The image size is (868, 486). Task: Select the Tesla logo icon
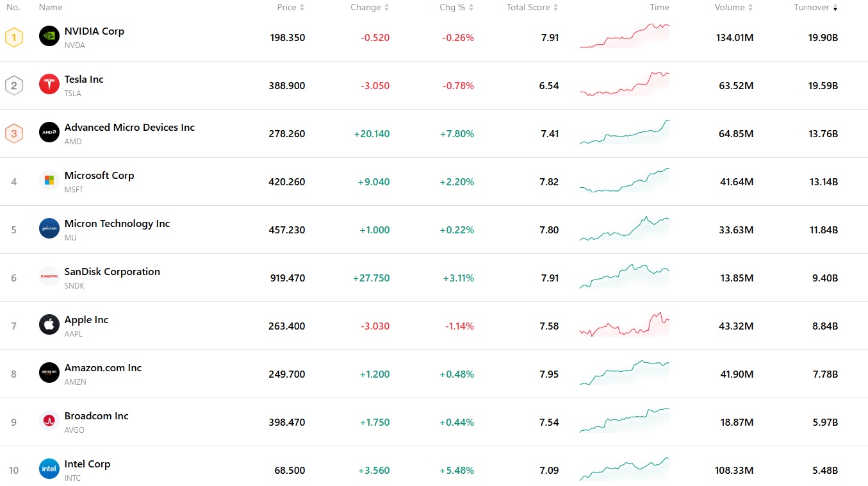click(x=49, y=84)
